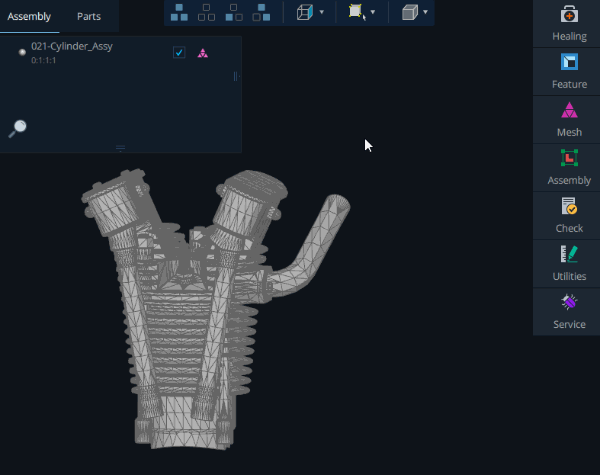Toggle visibility checkbox for 021-Cylinder_Assy
Screen dimensions: 600x475
(x=179, y=52)
